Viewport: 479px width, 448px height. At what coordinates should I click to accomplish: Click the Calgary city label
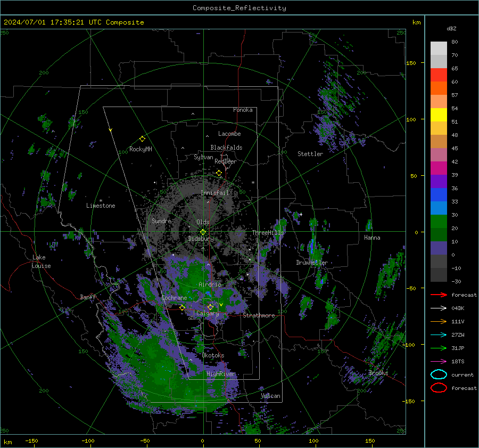coord(208,313)
